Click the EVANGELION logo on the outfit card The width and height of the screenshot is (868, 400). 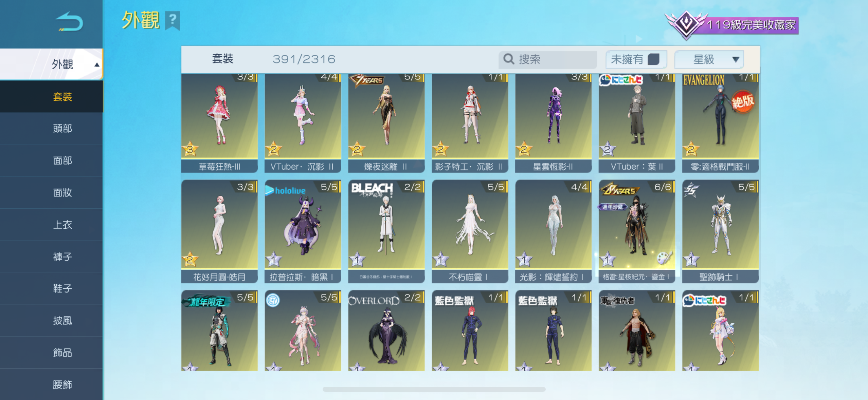click(704, 80)
